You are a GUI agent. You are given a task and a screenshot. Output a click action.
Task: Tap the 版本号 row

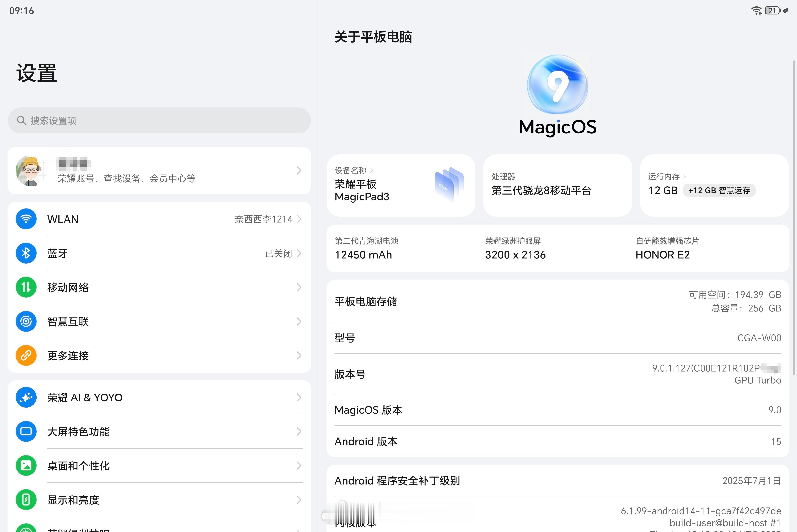557,374
